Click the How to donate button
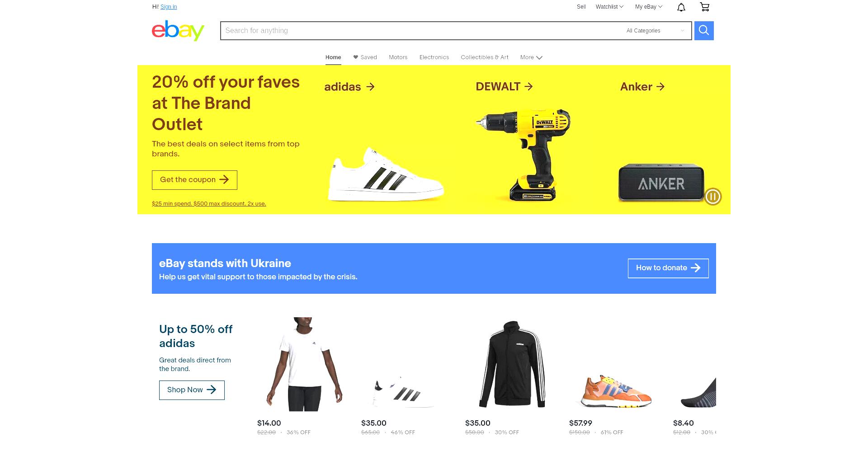 pos(668,268)
